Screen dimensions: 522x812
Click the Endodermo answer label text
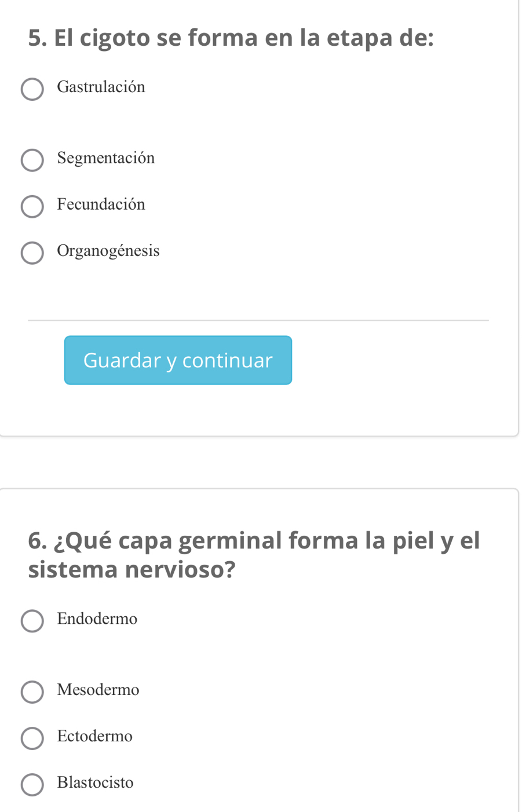tap(97, 619)
